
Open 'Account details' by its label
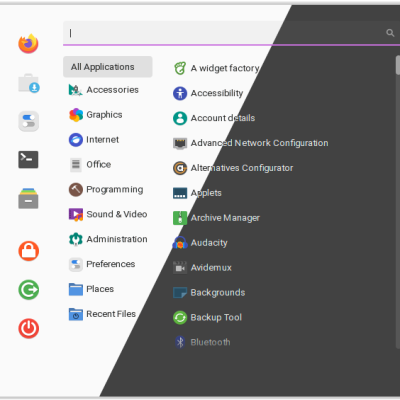(x=223, y=118)
